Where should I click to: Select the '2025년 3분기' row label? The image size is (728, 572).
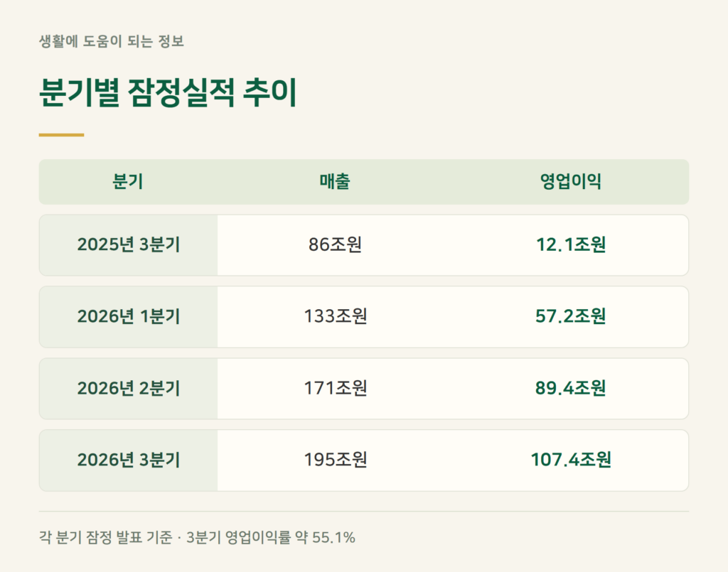coord(129,244)
